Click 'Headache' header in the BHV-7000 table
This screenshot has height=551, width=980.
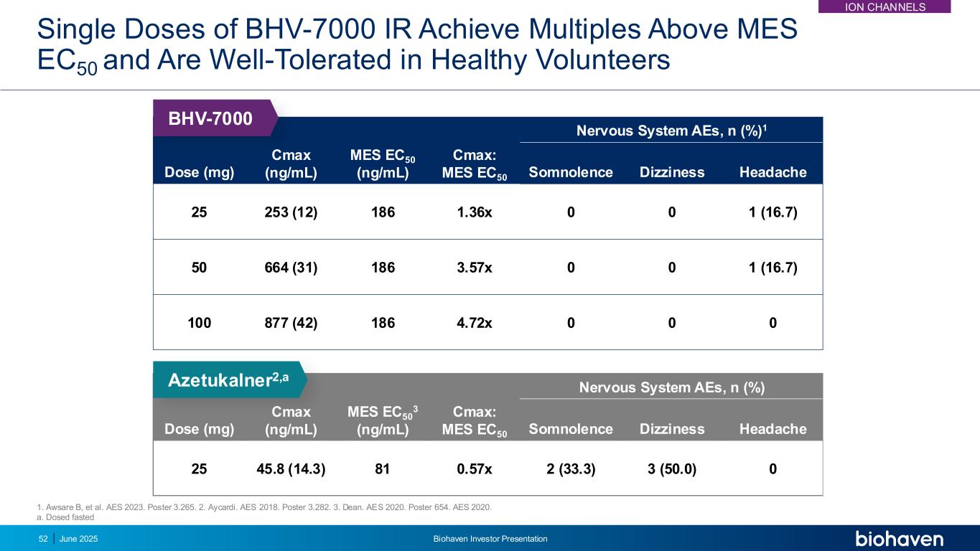point(773,172)
